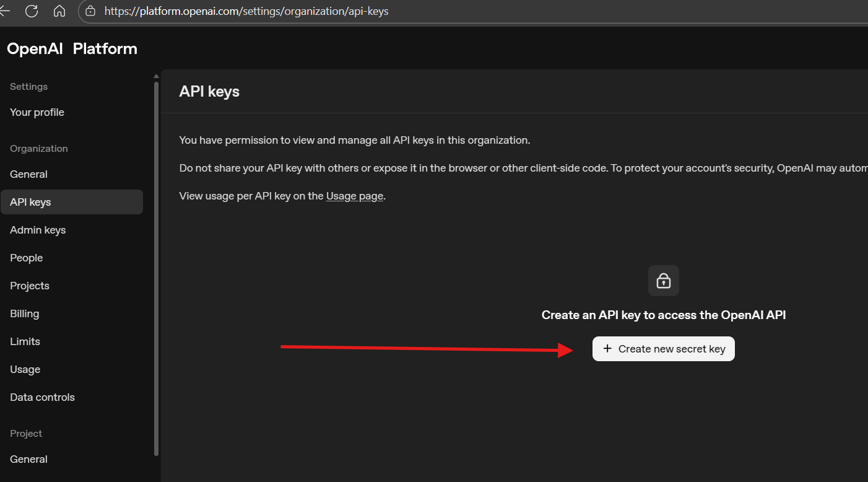
Task: Click the API keys page heading
Action: point(209,92)
